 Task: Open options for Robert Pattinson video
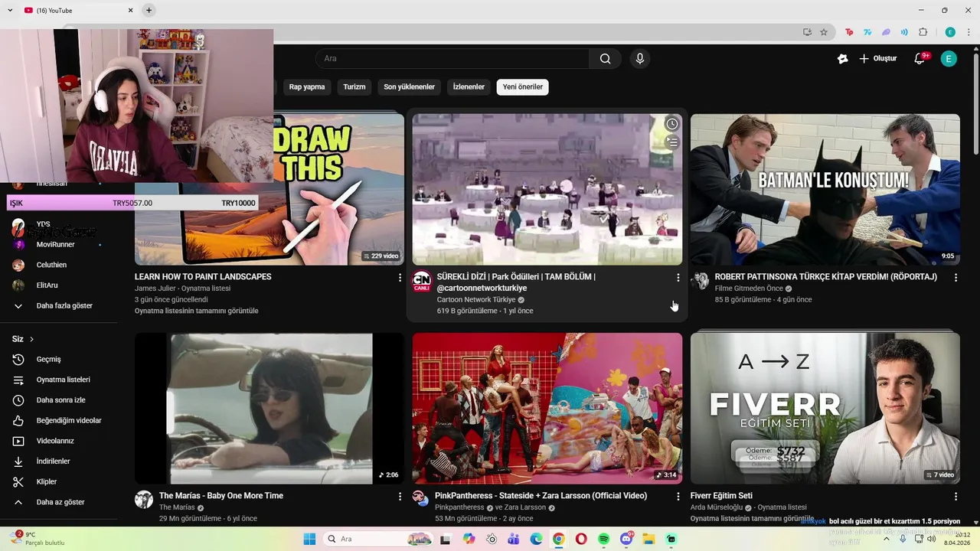click(x=955, y=277)
